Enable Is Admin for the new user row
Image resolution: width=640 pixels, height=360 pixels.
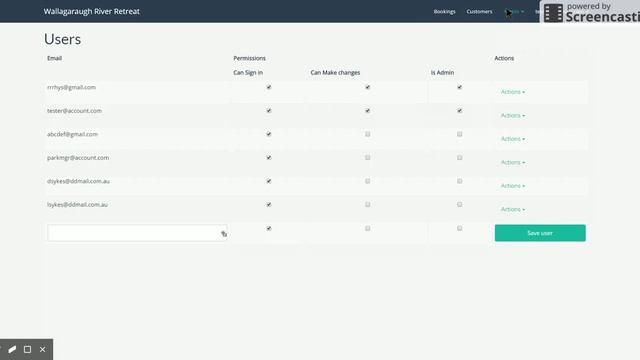(459, 228)
